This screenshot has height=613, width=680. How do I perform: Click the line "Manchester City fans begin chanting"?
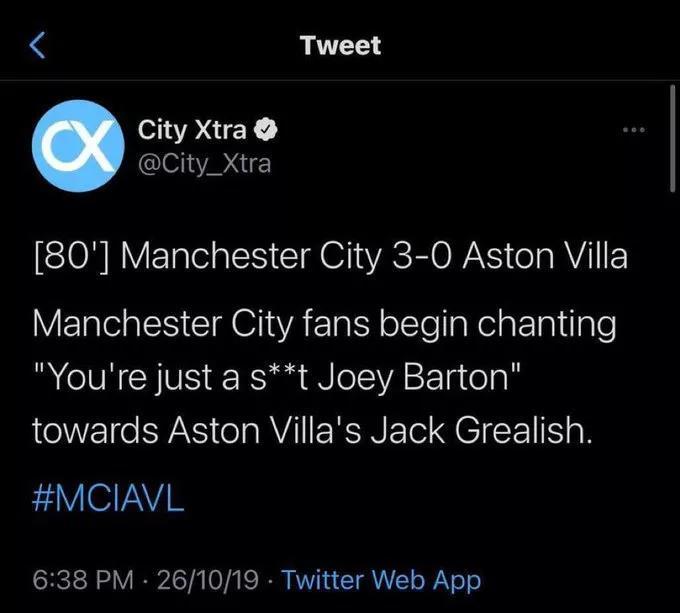[324, 324]
